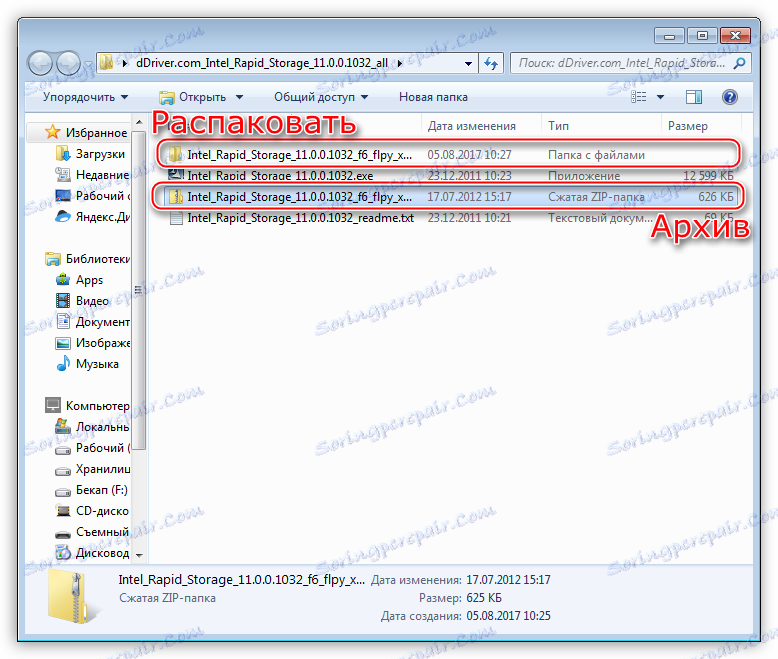The width and height of the screenshot is (778, 659).
Task: Open the Рабочий drive under Компьютер
Action: point(92,448)
